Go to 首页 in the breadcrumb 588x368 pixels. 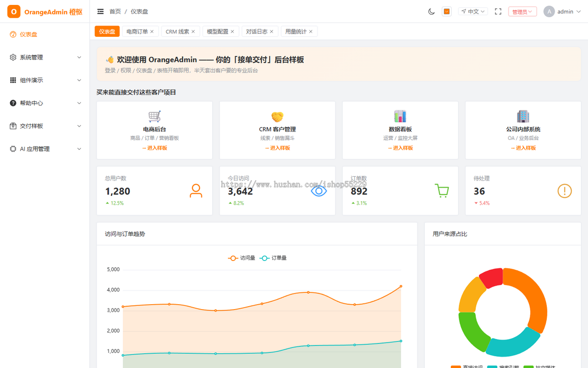[x=115, y=11]
